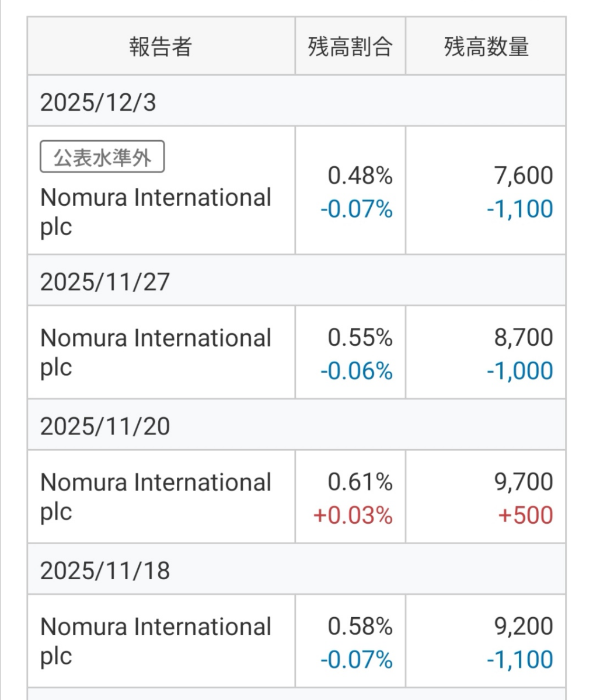Viewport: 593px width, 700px height.
Task: Click the 残高数量 column header
Action: click(x=486, y=47)
